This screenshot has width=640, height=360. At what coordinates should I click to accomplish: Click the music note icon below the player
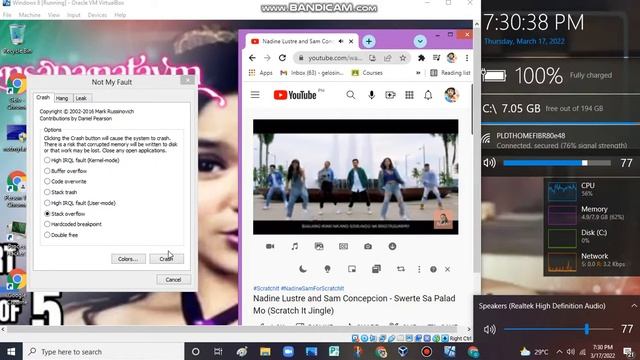tap(295, 247)
